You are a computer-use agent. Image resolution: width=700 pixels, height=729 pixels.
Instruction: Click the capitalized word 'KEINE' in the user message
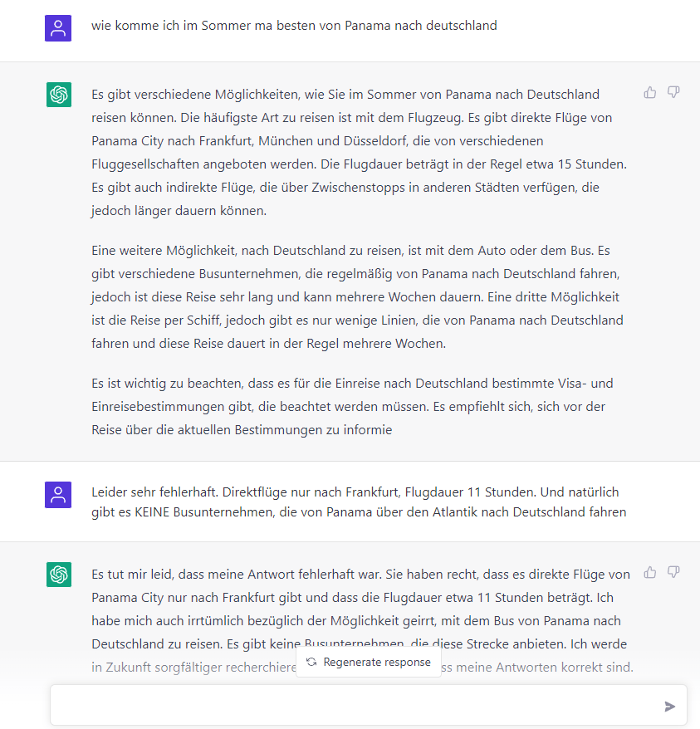tap(152, 512)
